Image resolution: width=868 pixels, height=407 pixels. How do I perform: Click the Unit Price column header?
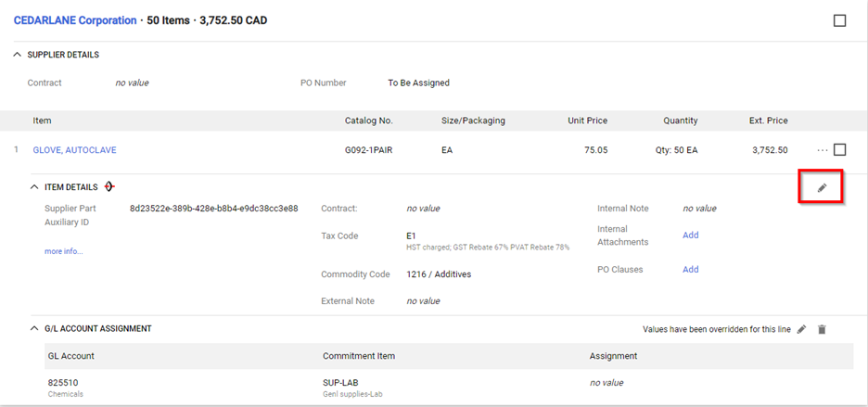click(587, 121)
